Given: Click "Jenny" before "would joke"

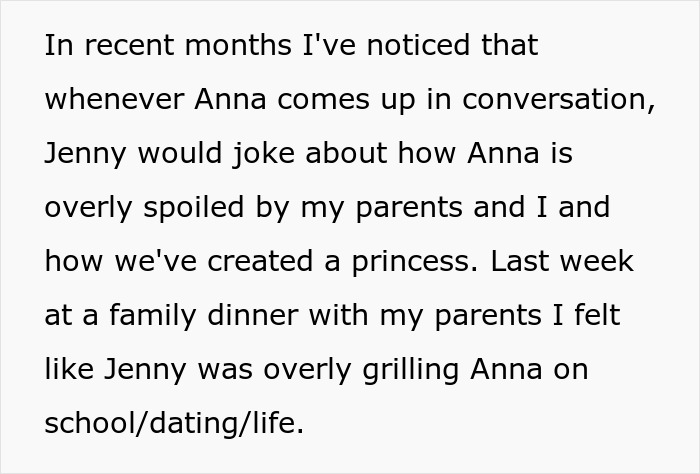Looking at the screenshot, I should pyautogui.click(x=84, y=155).
